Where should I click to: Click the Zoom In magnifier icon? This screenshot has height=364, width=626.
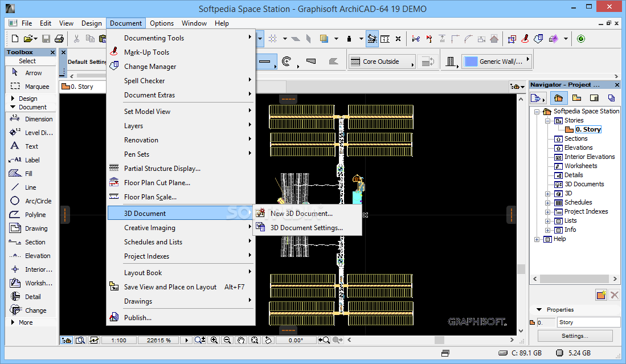(214, 340)
